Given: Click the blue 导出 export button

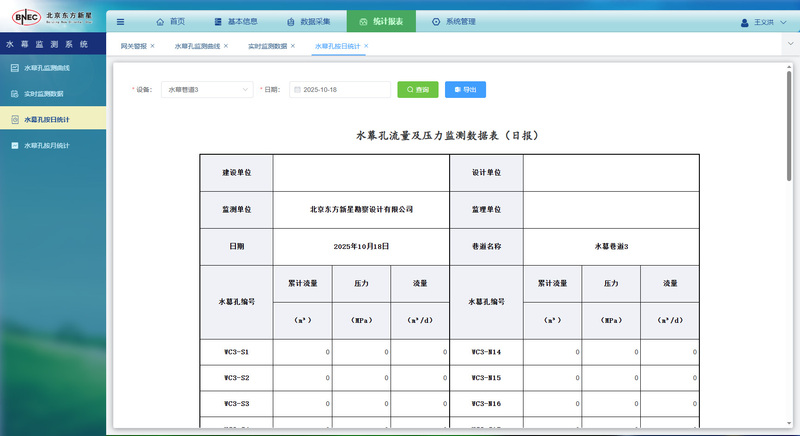Looking at the screenshot, I should point(465,90).
